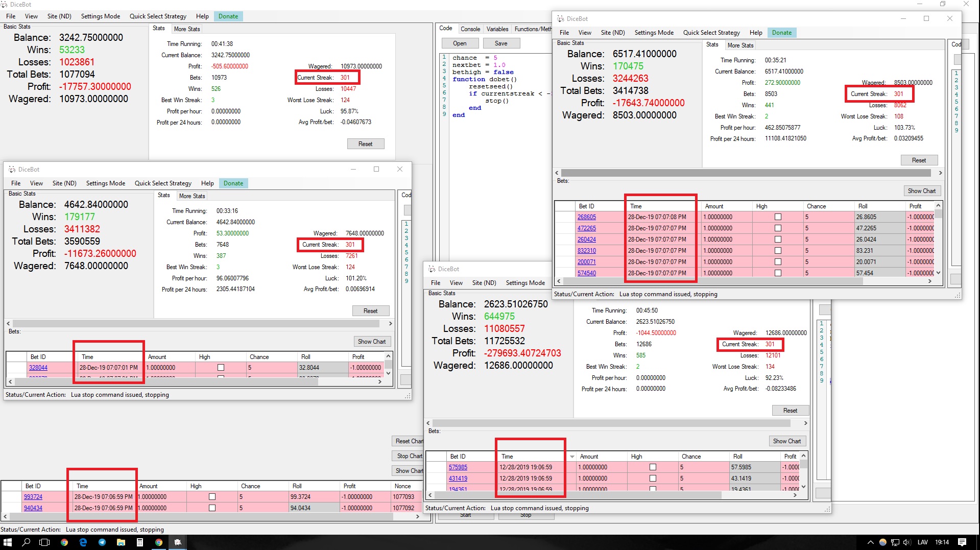Click Donate in the 6517.41 balance window

coord(782,33)
